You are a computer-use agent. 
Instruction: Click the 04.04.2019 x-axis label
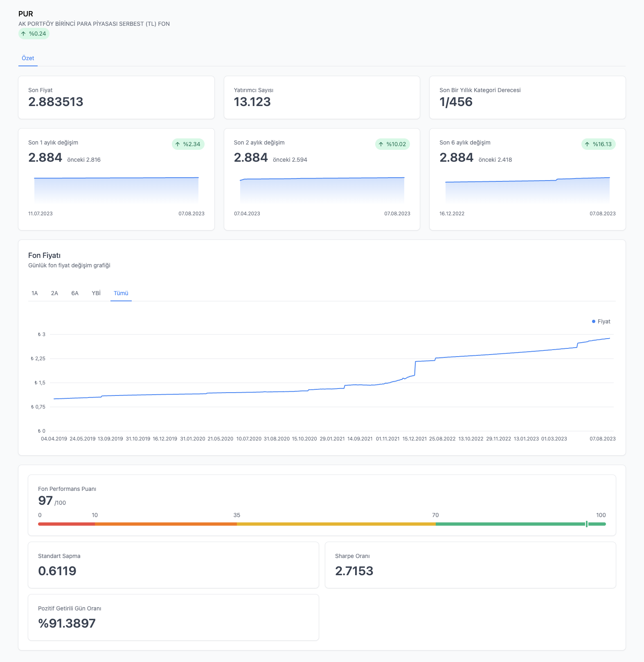[54, 439]
